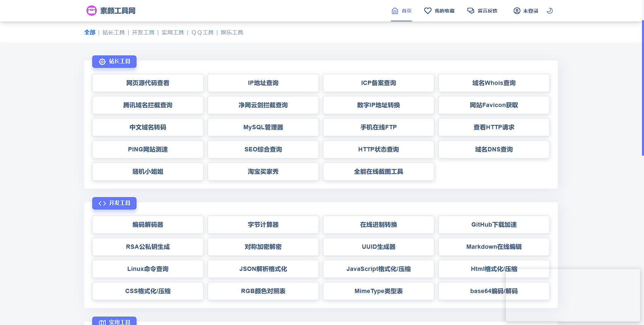The width and height of the screenshot is (644, 325).
Task: Open the 域名DNS查询 tool
Action: 494,149
